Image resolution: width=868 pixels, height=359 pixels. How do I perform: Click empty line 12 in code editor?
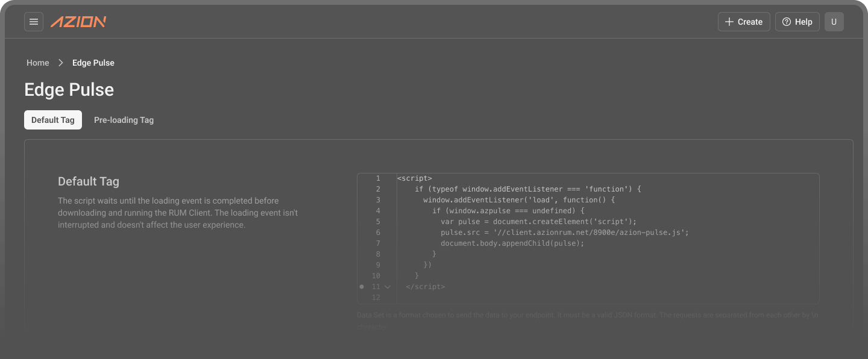tap(608, 298)
